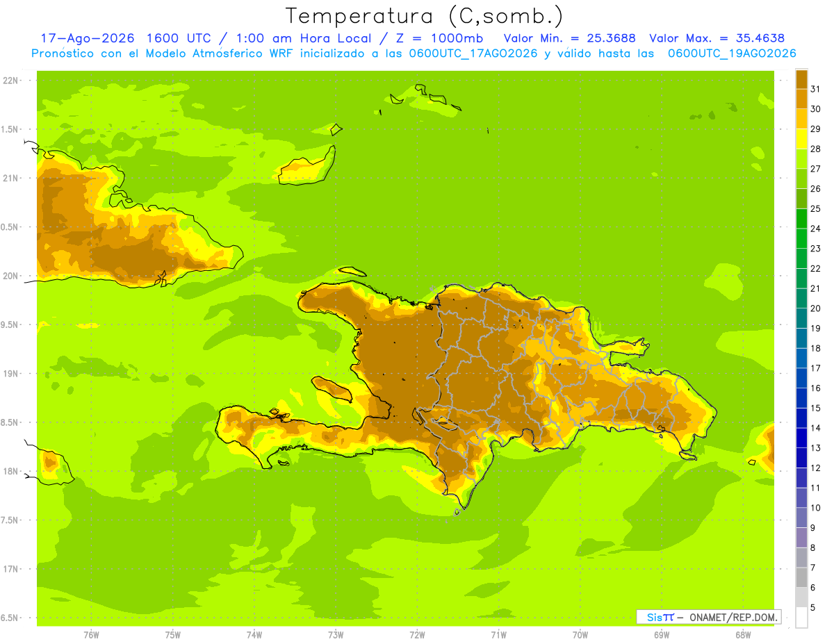Image resolution: width=834 pixels, height=644 pixels.
Task: Click the gray legend band between 6 and 7
Action: [x=801, y=577]
